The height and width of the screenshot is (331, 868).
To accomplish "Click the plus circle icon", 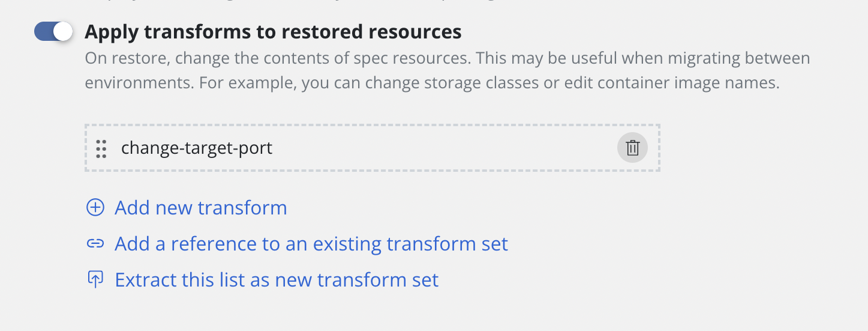I will point(95,208).
